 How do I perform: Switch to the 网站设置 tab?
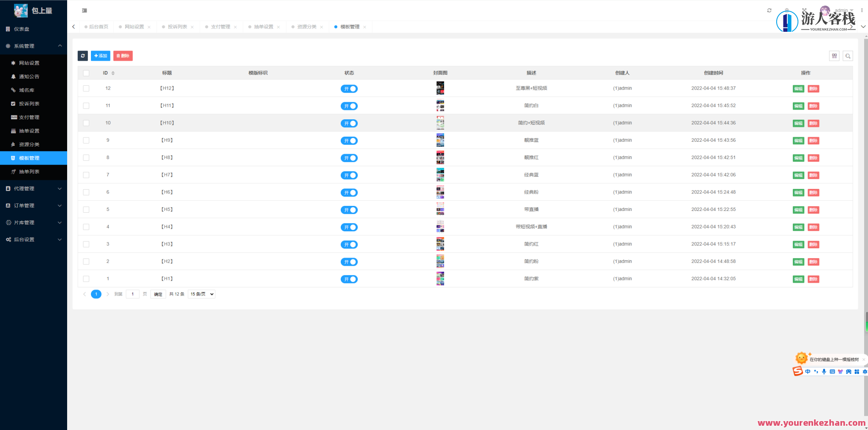pyautogui.click(x=134, y=27)
